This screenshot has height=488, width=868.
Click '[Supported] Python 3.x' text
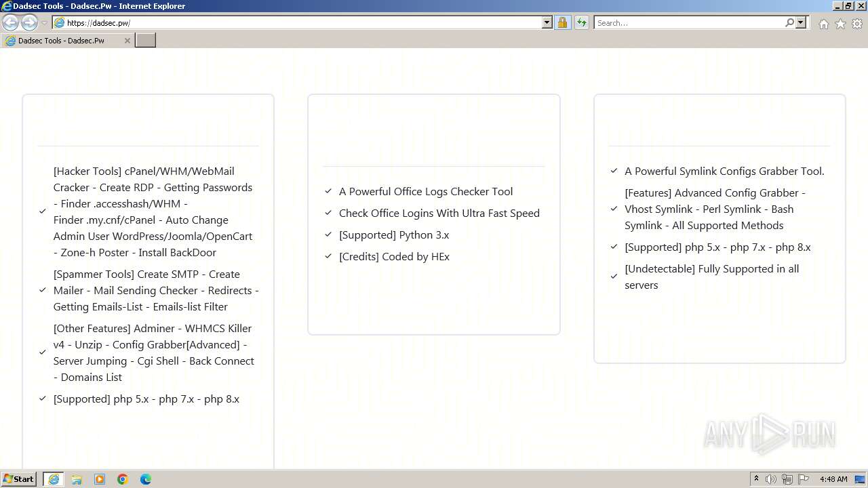pyautogui.click(x=394, y=235)
